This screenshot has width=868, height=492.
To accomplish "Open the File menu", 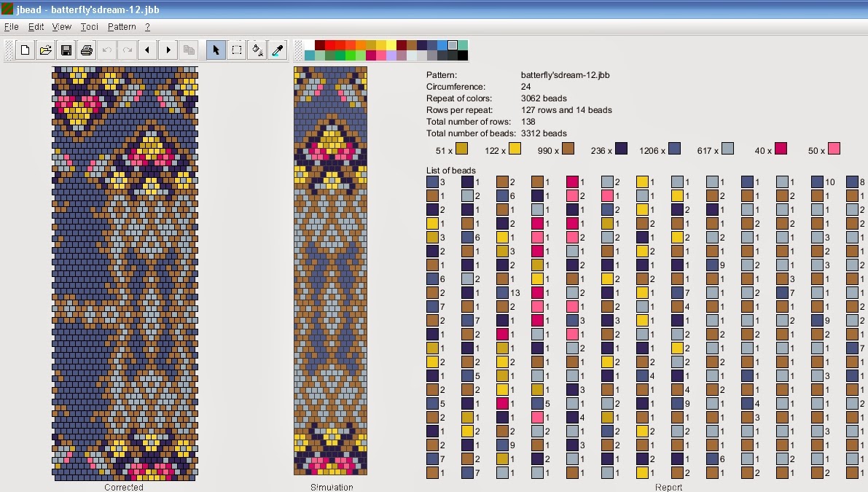I will (x=11, y=27).
